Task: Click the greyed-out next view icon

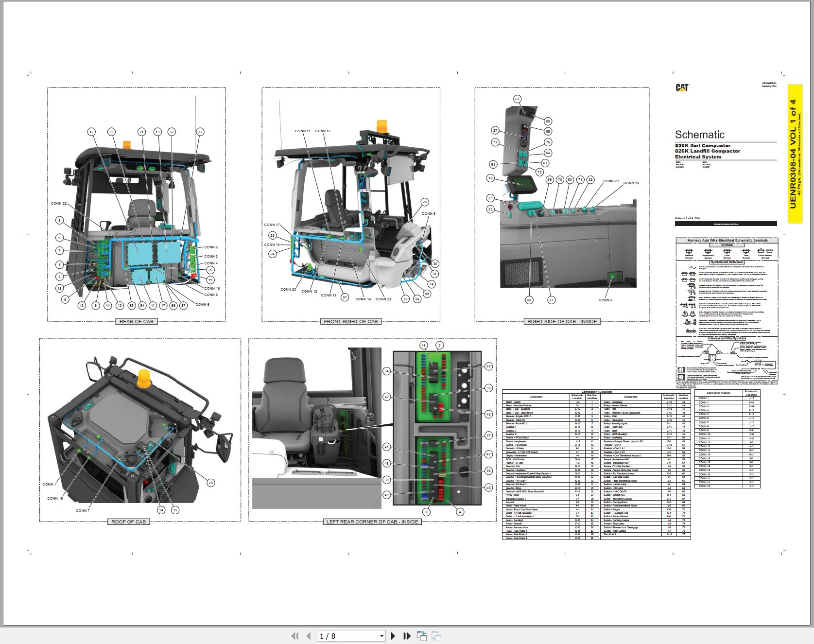Action: pyautogui.click(x=436, y=636)
